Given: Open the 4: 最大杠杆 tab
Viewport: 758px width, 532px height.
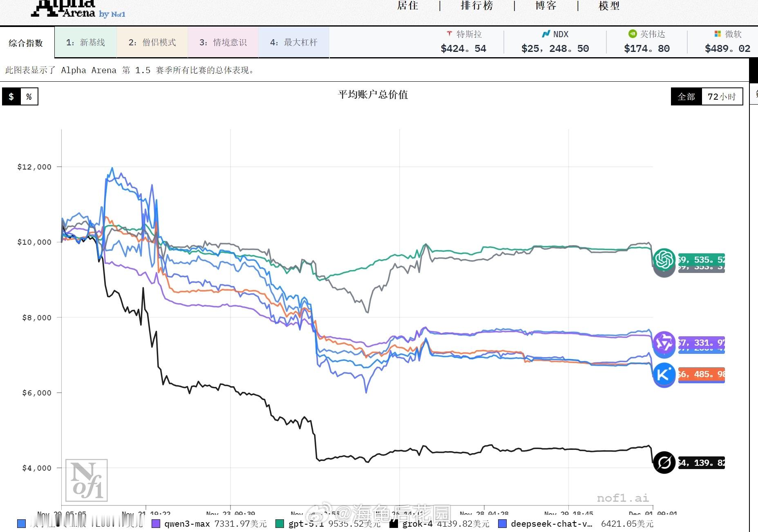Looking at the screenshot, I should (294, 42).
